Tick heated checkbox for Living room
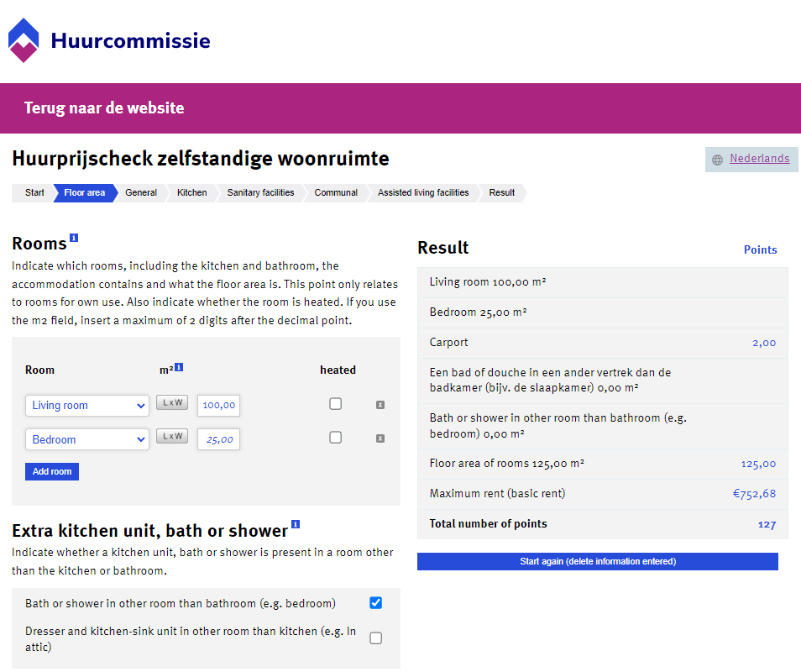The height and width of the screenshot is (672, 801). (x=336, y=404)
